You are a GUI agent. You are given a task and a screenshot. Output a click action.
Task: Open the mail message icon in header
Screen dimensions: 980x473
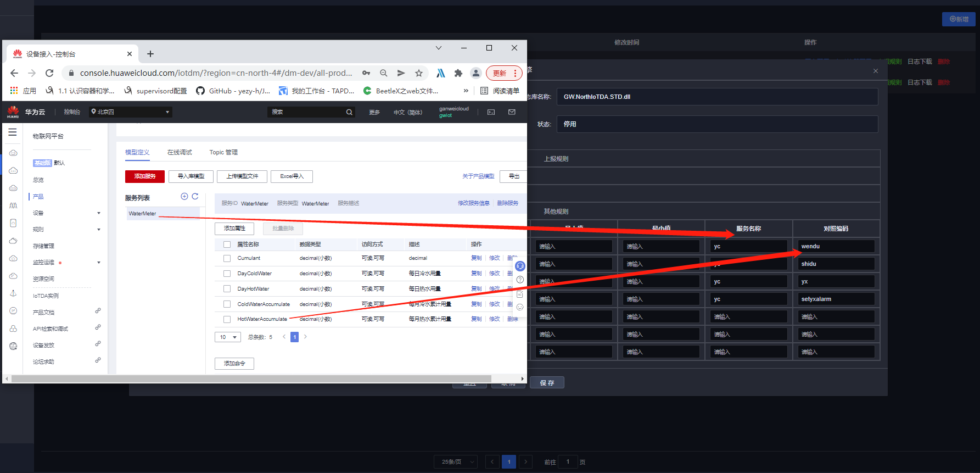(512, 112)
